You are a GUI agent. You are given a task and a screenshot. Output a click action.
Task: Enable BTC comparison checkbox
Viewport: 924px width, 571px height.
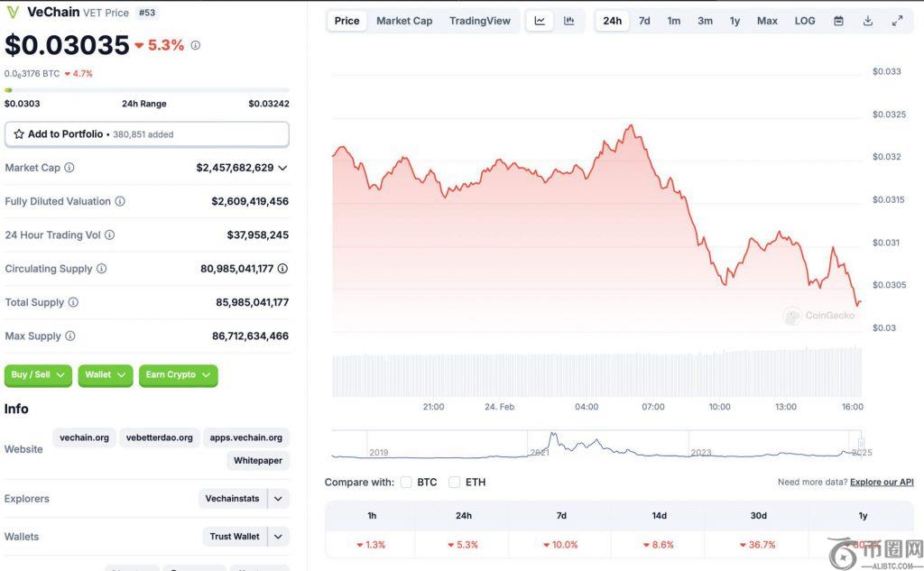[x=406, y=483]
